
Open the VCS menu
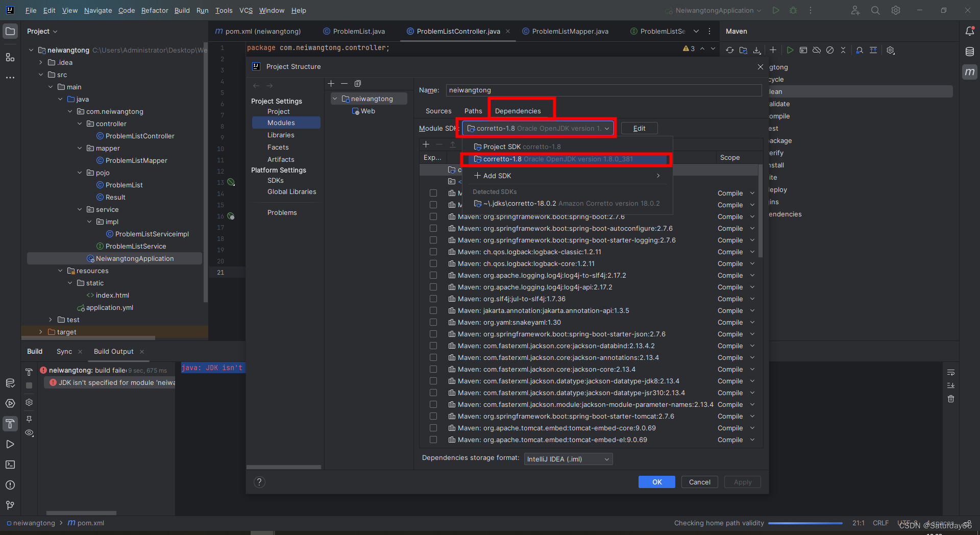tap(246, 10)
